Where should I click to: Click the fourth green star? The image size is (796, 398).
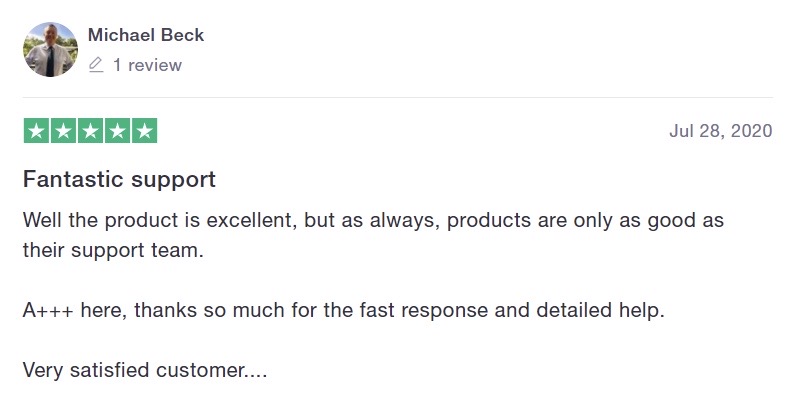pos(117,131)
